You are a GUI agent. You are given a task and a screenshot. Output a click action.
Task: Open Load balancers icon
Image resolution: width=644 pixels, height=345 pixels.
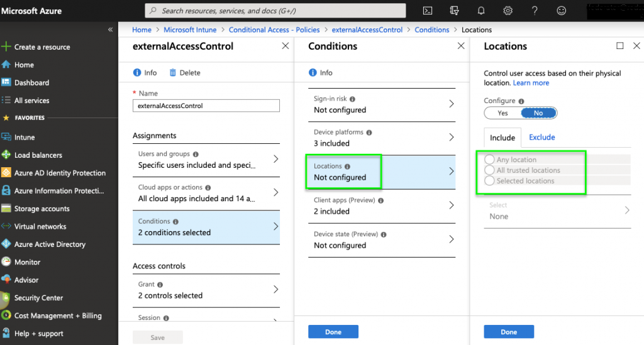pyautogui.click(x=6, y=155)
